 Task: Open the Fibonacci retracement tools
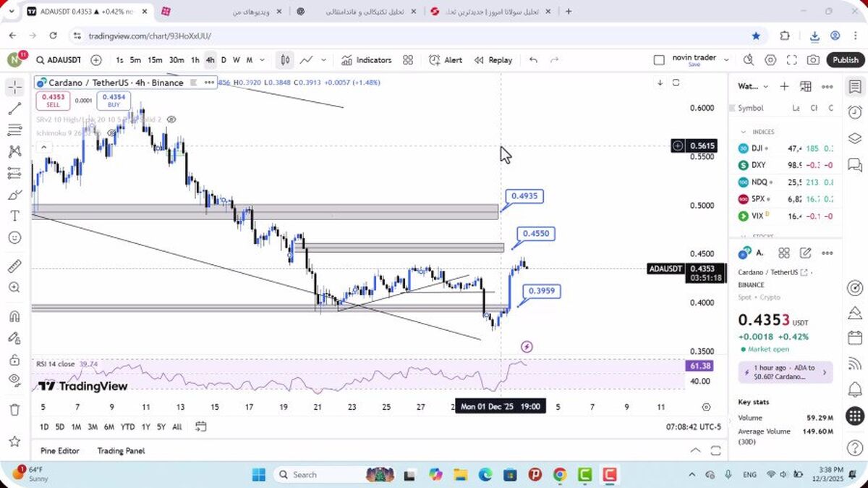point(14,130)
